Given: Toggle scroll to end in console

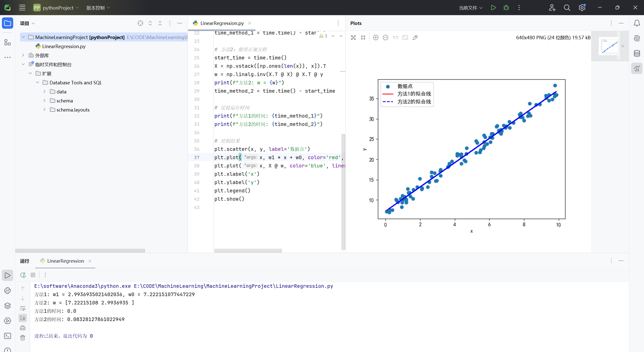Looking at the screenshot, I should point(23,318).
